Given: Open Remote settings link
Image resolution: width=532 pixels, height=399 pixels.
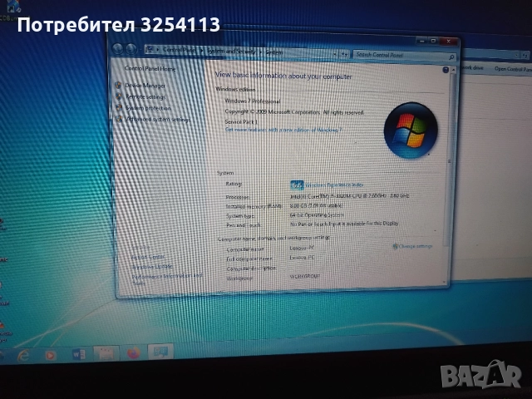Looking at the screenshot, I should click(145, 96).
